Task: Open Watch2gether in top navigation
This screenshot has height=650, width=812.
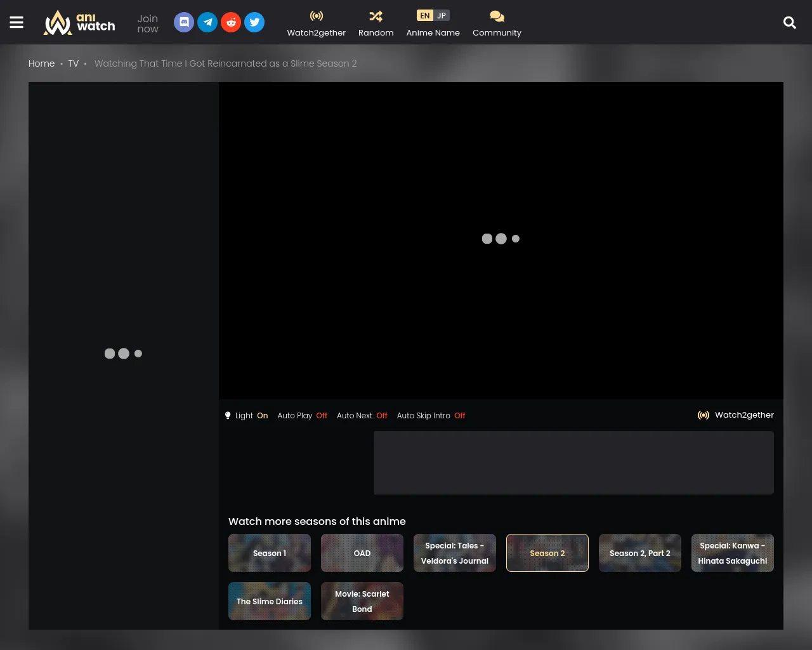Action: pos(316,23)
